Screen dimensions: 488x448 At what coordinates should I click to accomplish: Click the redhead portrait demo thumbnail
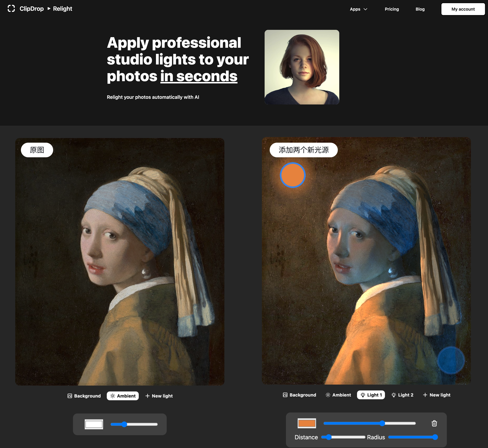click(302, 67)
